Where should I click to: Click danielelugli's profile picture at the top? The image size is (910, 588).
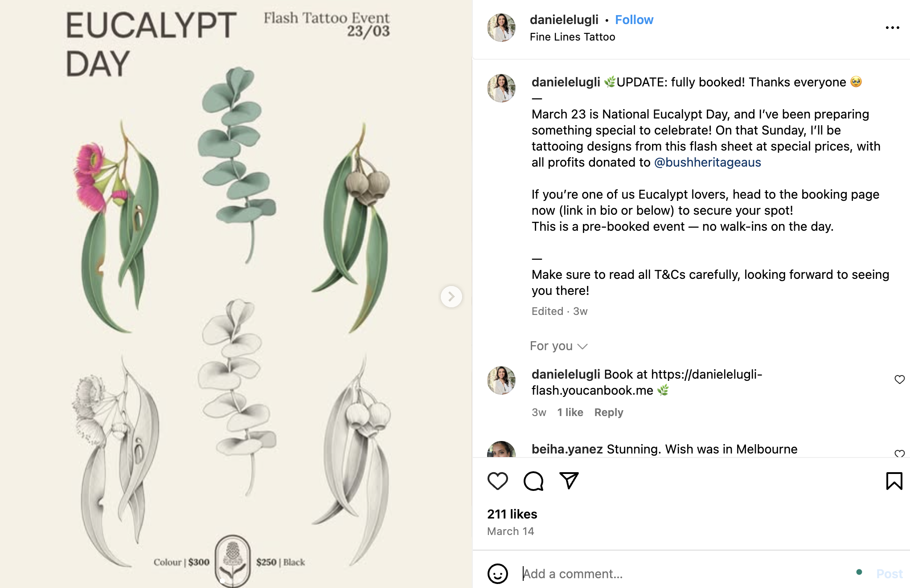[x=500, y=27]
